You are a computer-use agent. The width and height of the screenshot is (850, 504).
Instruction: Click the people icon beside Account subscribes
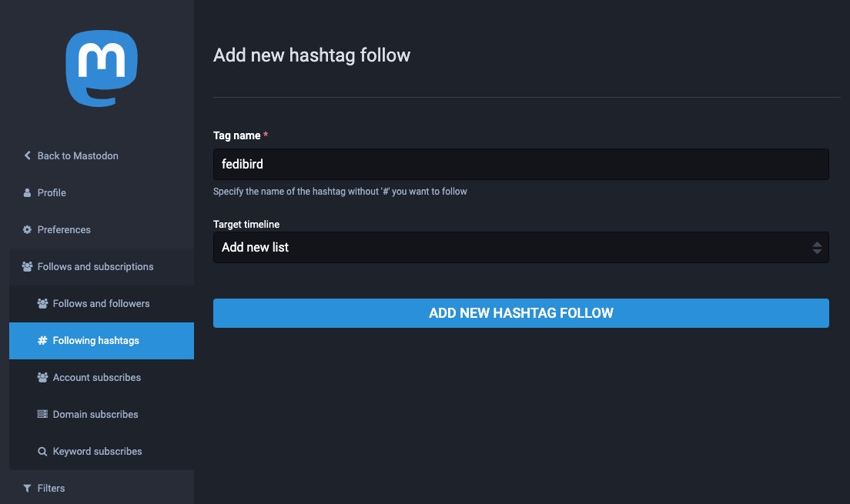point(42,377)
